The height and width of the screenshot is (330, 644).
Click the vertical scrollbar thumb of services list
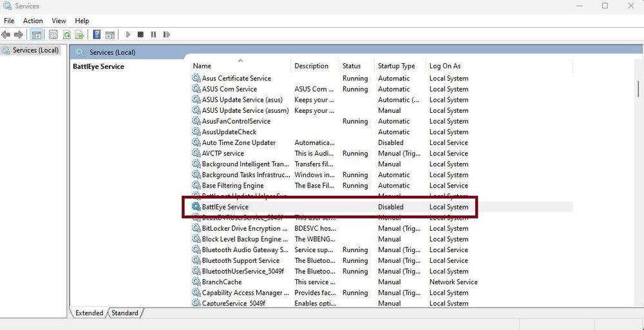coord(639,88)
